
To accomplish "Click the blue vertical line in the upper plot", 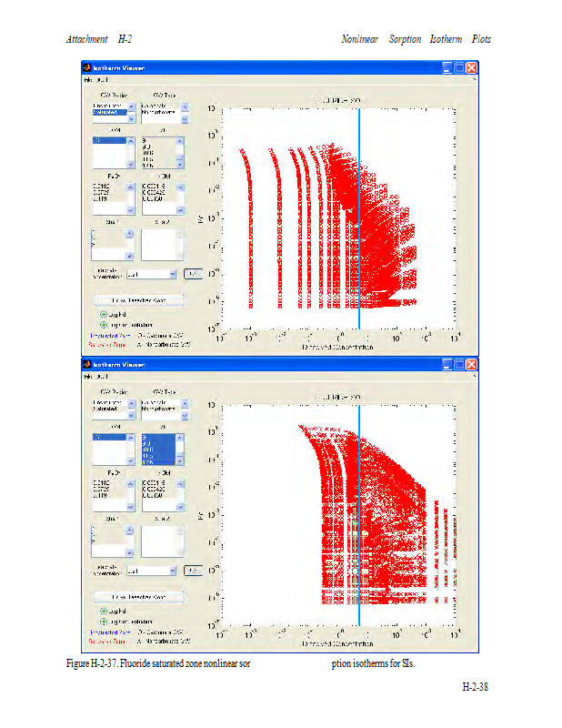I will click(359, 218).
